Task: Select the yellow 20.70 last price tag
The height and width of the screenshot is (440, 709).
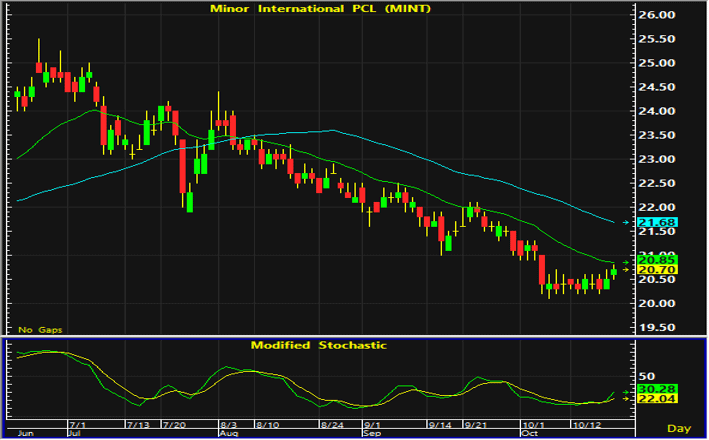Action: pos(657,270)
